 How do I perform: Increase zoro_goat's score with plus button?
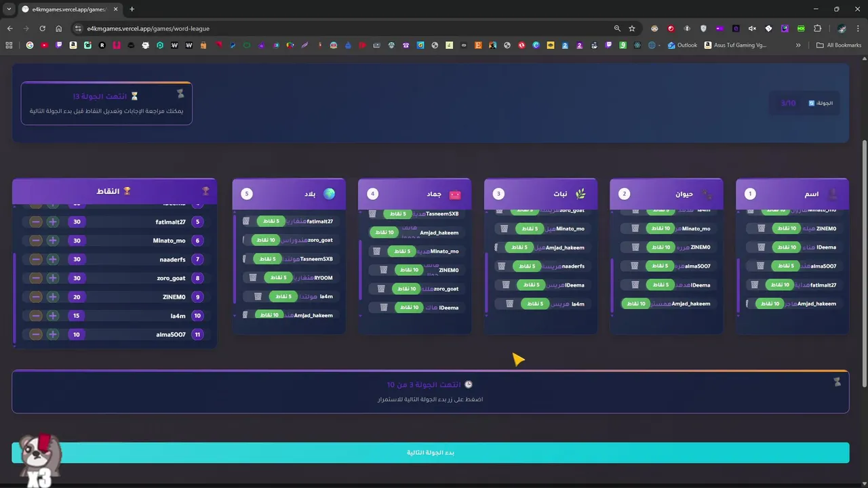coord(53,278)
